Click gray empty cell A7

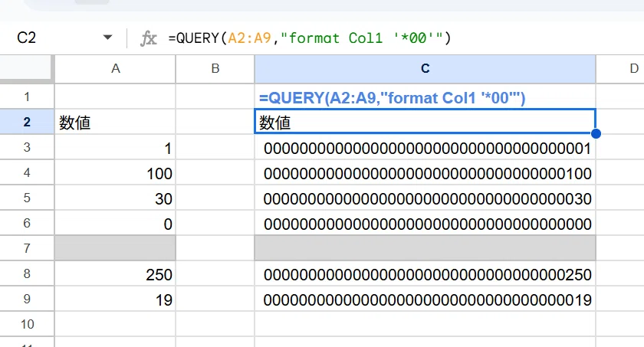click(x=116, y=248)
